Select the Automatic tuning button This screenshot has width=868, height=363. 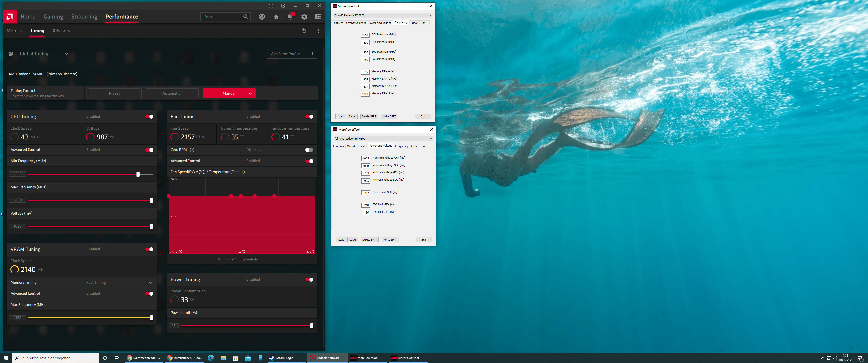coord(172,93)
